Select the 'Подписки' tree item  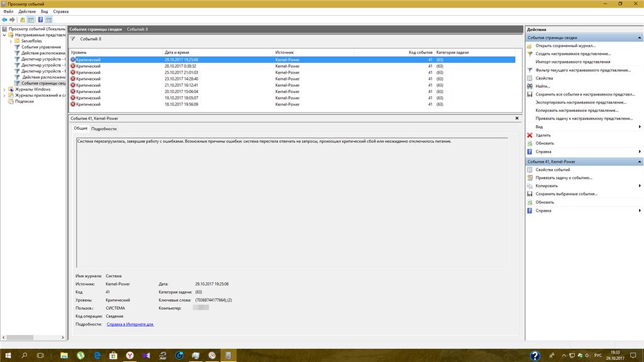(x=25, y=101)
